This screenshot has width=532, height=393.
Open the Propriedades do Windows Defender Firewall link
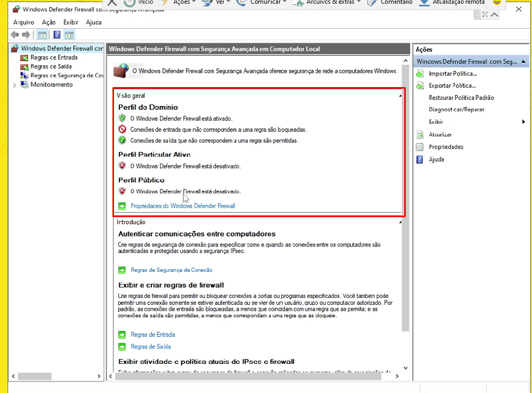(182, 206)
